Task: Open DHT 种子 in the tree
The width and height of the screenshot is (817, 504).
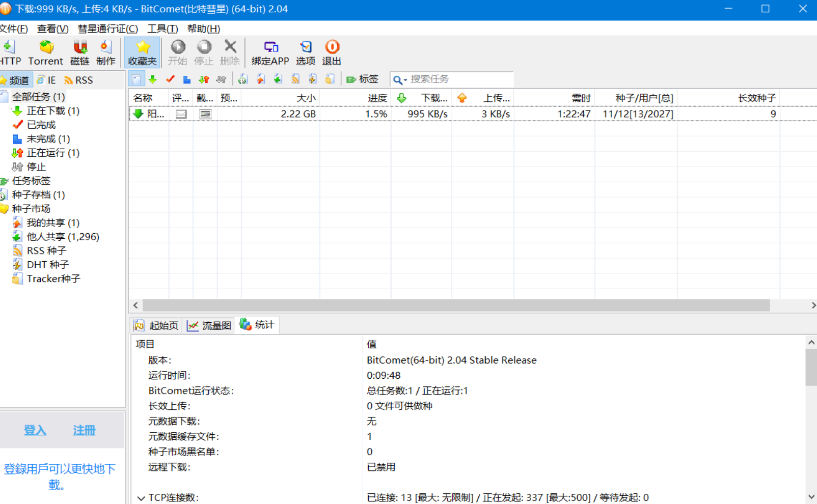Action: click(x=47, y=265)
